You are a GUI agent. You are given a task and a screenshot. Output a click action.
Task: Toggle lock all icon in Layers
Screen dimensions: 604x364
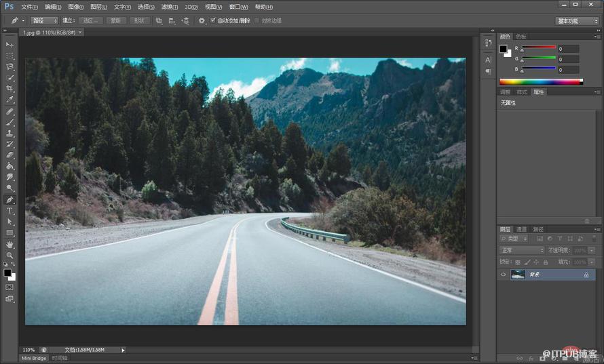click(x=546, y=262)
